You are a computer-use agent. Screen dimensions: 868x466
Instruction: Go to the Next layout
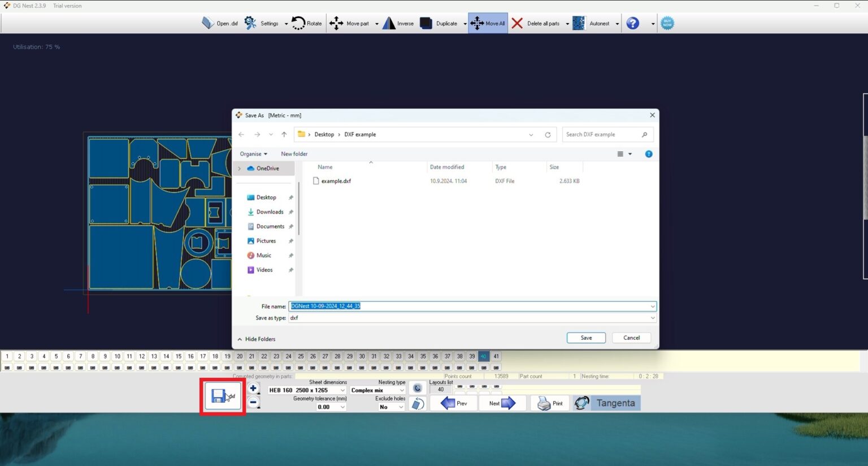click(502, 403)
